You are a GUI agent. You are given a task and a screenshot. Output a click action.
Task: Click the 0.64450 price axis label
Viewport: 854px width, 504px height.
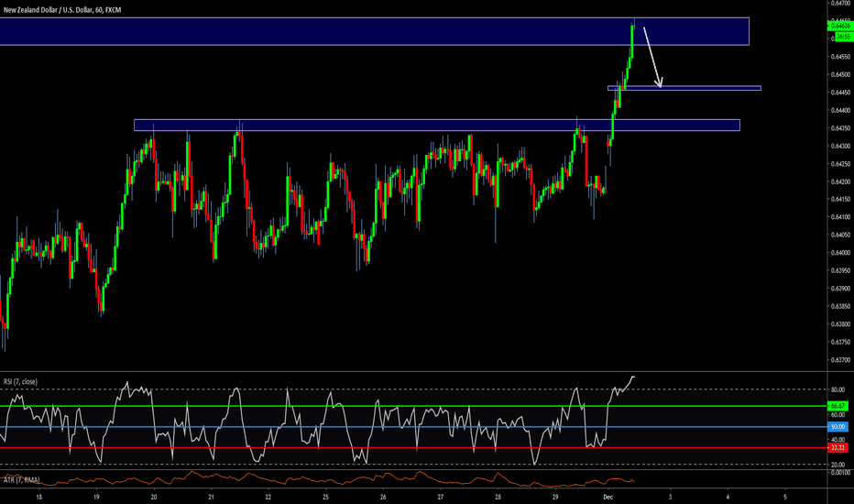(x=841, y=93)
